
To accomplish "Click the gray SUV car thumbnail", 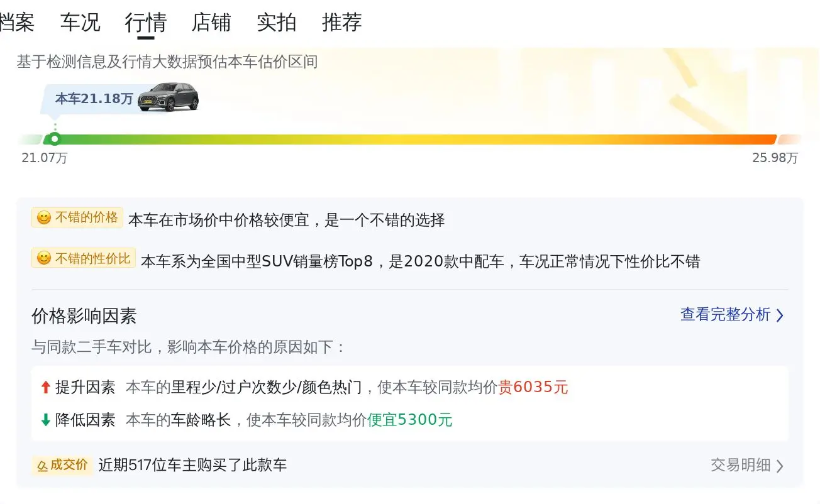I will [x=168, y=97].
